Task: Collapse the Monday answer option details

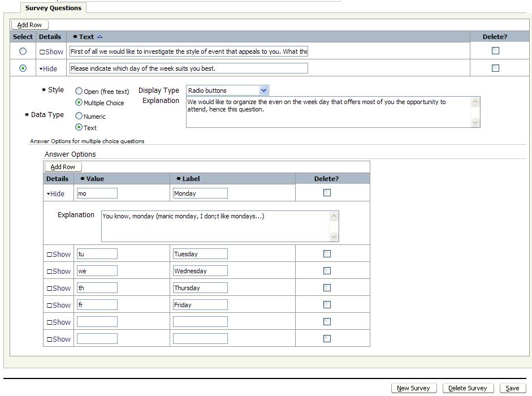Action: pyautogui.click(x=55, y=193)
